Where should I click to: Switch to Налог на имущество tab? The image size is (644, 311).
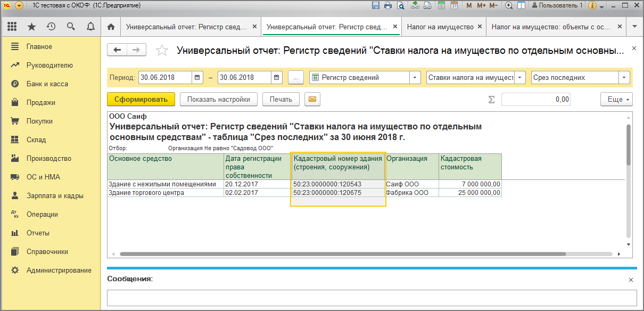tap(440, 27)
